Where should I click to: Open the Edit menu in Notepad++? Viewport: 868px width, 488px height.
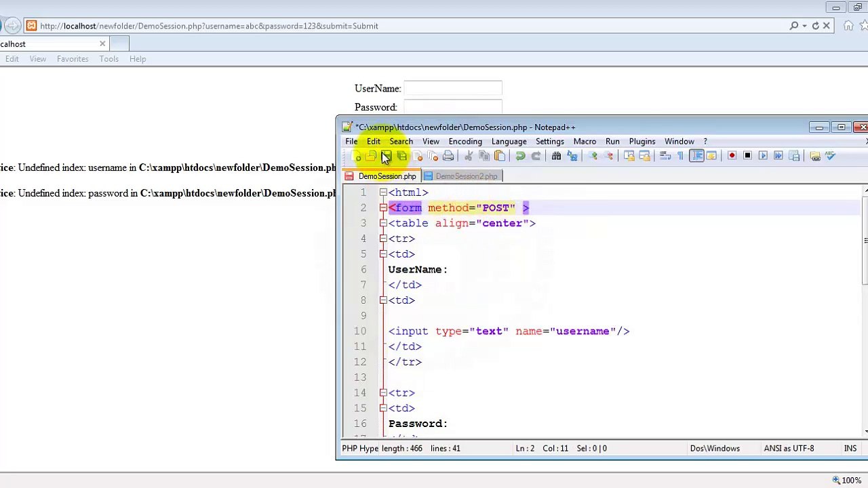click(374, 141)
